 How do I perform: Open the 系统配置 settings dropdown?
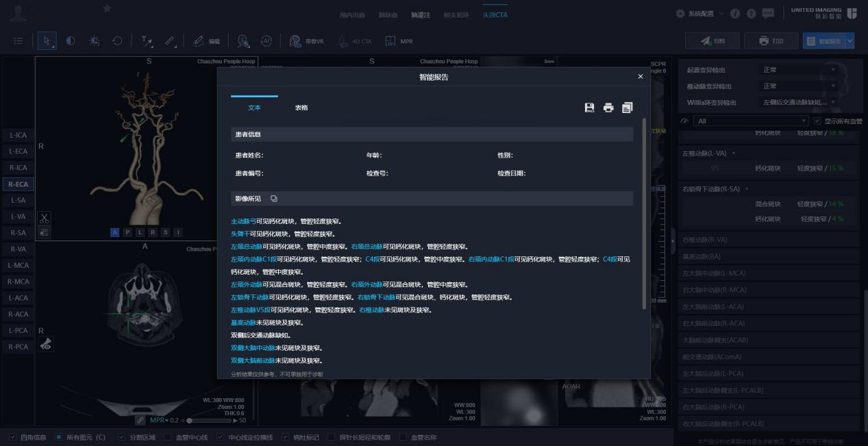click(x=699, y=14)
